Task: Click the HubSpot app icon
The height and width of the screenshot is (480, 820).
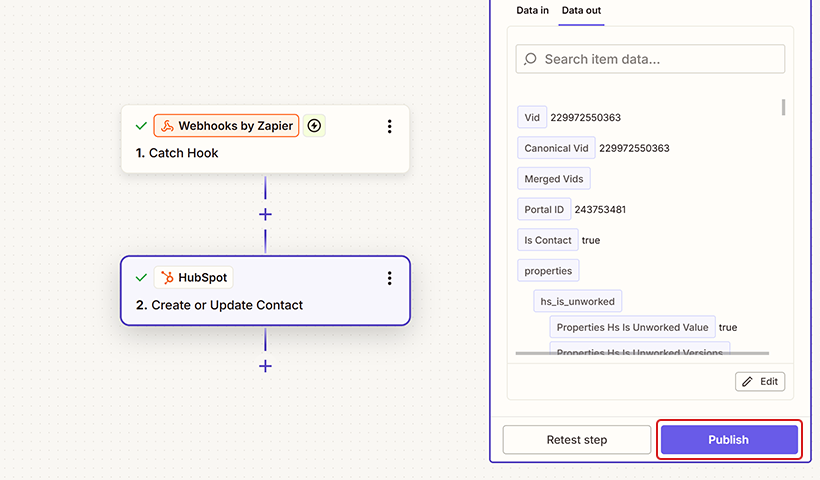Action: [x=168, y=277]
